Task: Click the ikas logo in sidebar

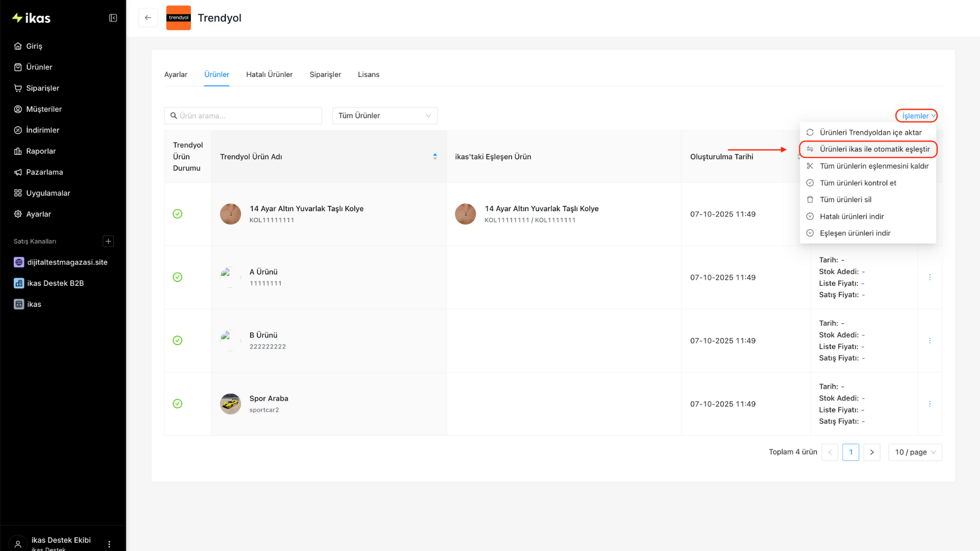Action: (x=31, y=18)
